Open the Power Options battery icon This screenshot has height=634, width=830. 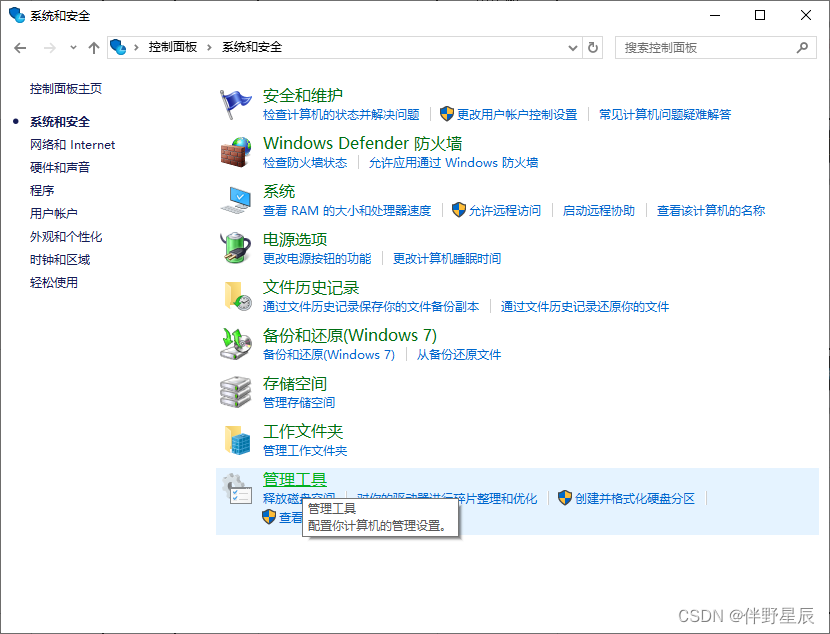[236, 248]
